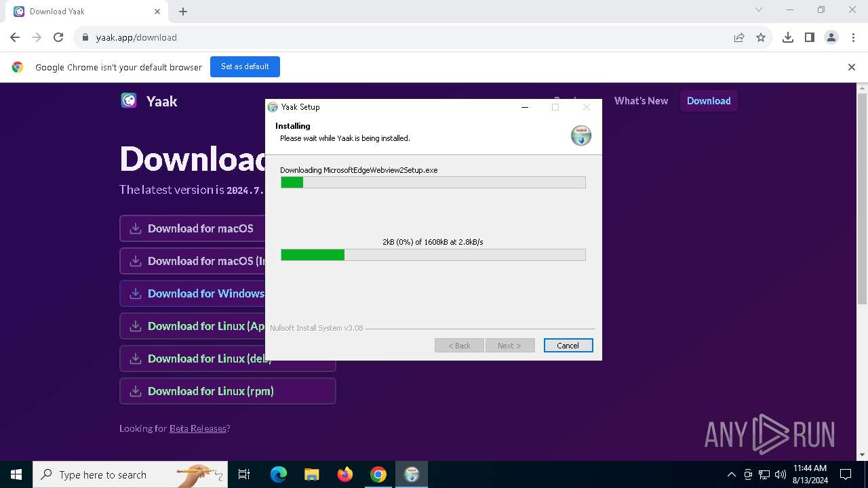Open network settings tray icon
The image size is (868, 488).
click(x=764, y=474)
